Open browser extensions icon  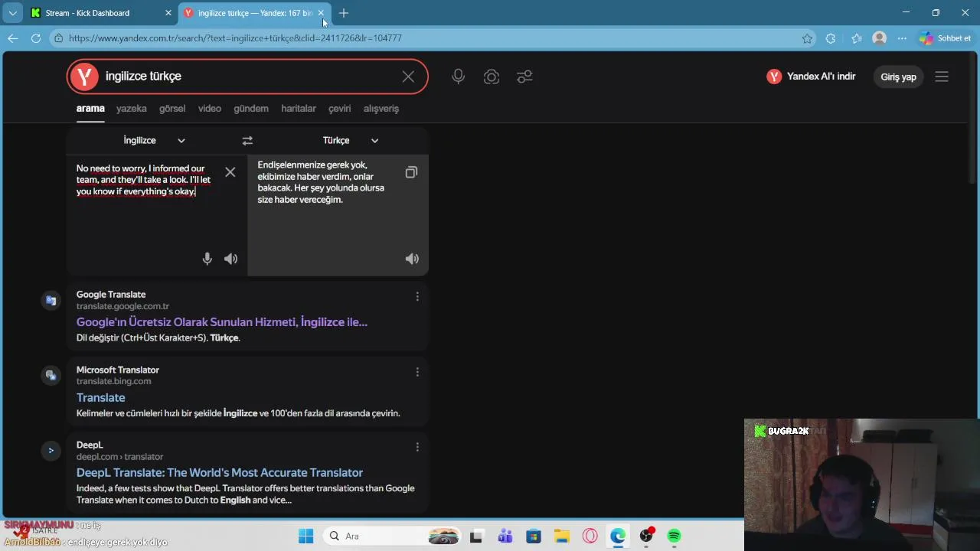tap(831, 38)
